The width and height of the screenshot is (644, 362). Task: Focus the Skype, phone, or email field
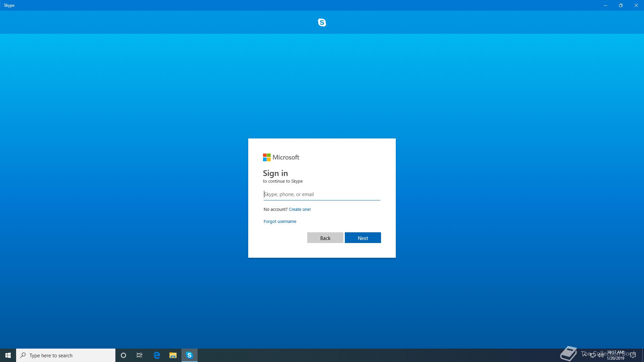[x=322, y=194]
